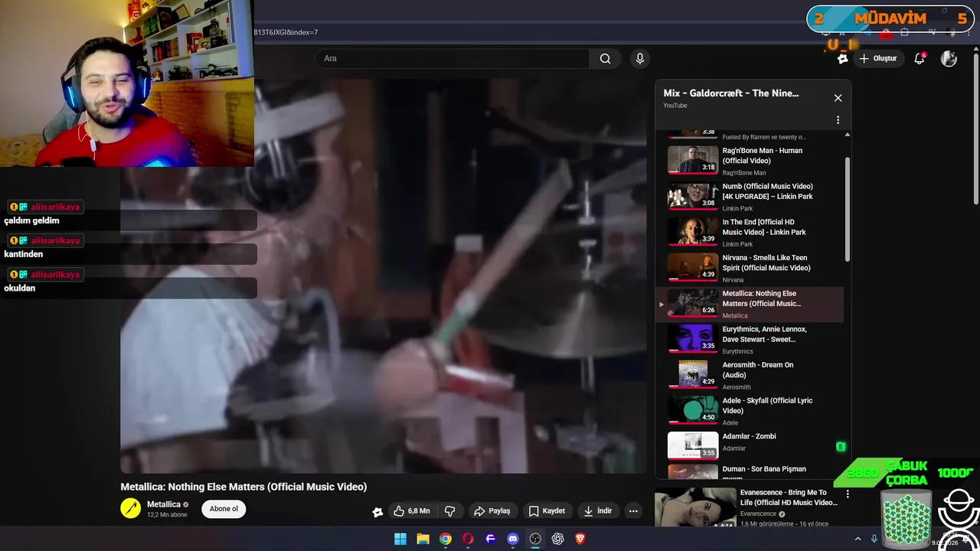
Task: Select In The End [Official HD] title
Action: (764, 227)
